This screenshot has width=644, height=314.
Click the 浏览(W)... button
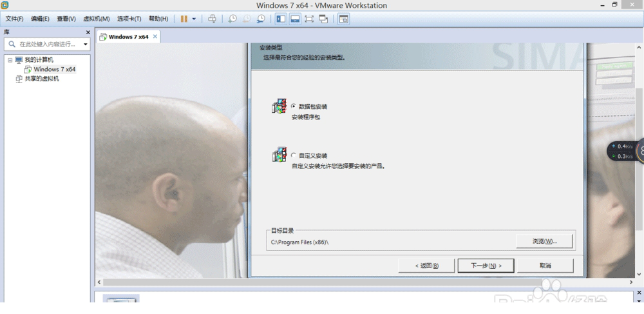544,241
